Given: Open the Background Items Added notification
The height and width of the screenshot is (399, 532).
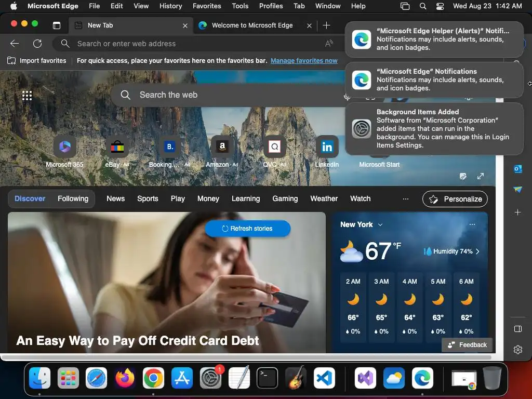Looking at the screenshot, I should pyautogui.click(x=434, y=129).
